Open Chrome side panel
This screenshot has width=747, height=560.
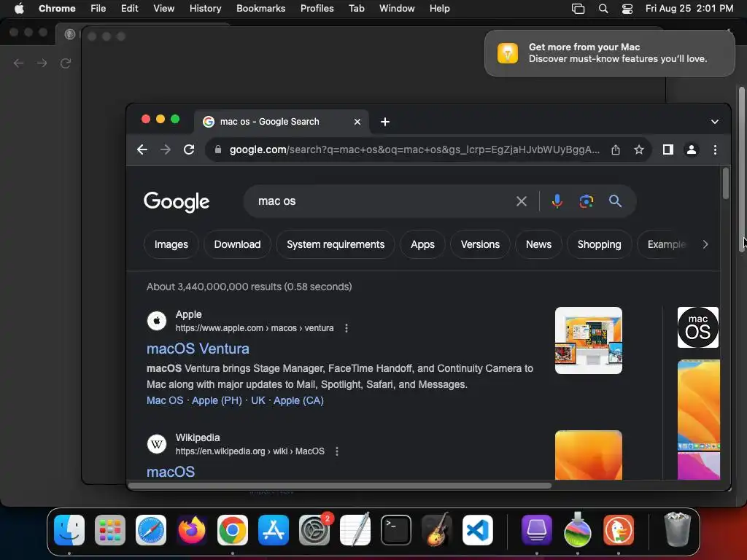point(668,149)
